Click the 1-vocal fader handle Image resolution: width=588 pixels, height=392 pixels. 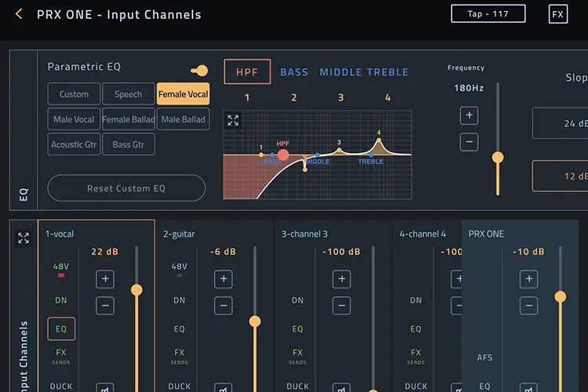[136, 290]
